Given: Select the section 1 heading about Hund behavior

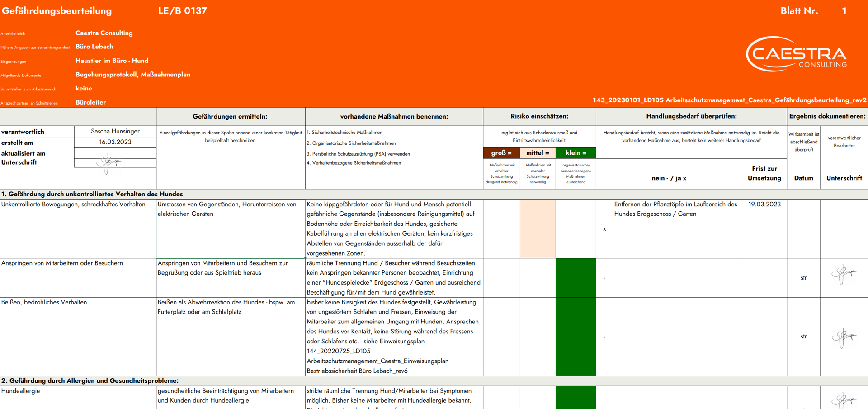Looking at the screenshot, I should [x=92, y=194].
